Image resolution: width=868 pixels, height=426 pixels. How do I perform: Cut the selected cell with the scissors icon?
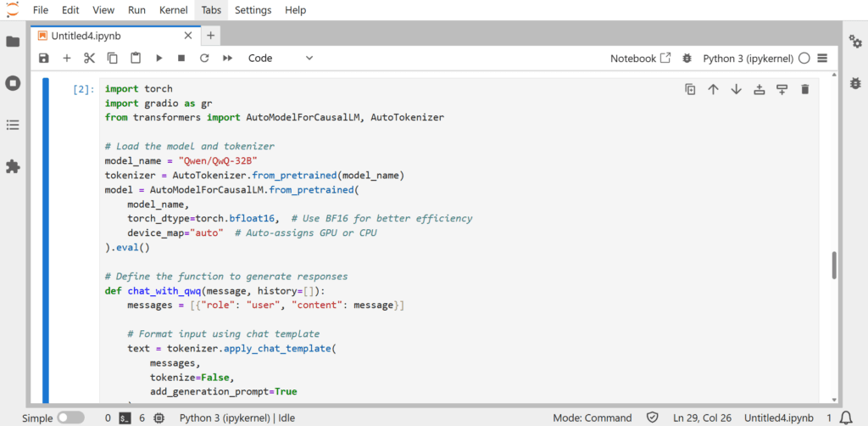[x=89, y=59]
